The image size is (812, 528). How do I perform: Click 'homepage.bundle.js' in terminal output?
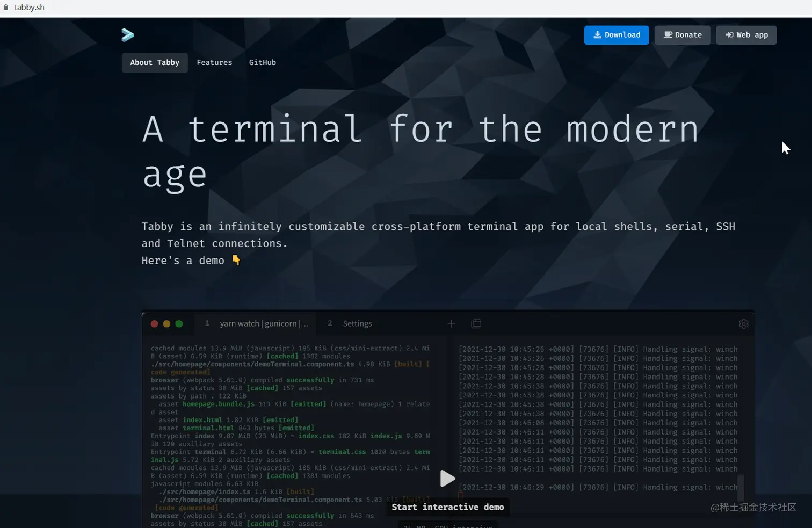[x=219, y=404]
